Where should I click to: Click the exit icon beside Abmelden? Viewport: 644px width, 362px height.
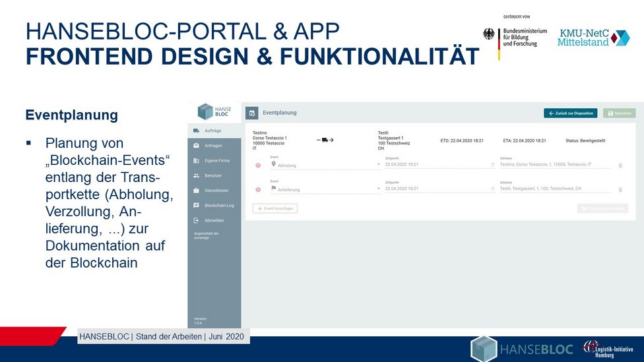click(197, 220)
